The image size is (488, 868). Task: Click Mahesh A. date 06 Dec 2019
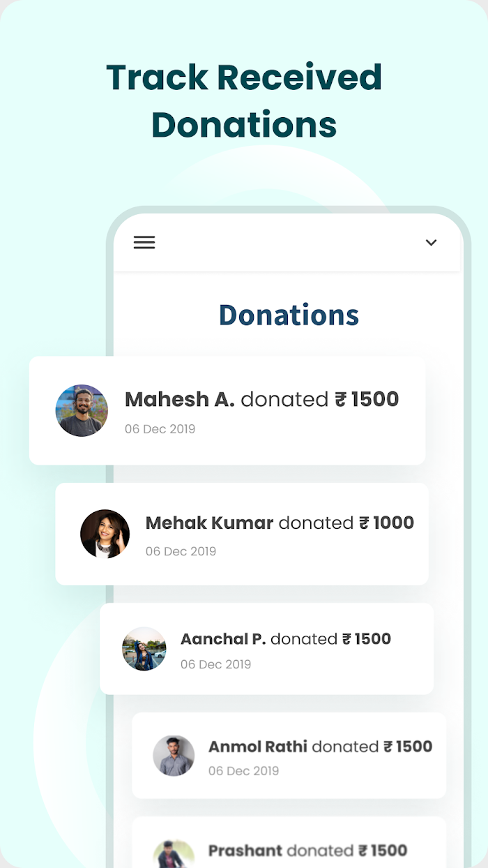click(x=160, y=429)
